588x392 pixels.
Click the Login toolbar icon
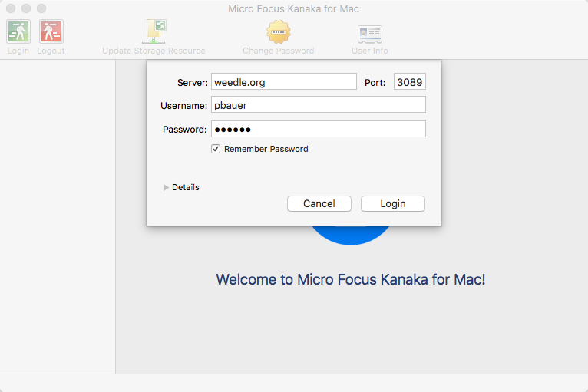(x=18, y=31)
